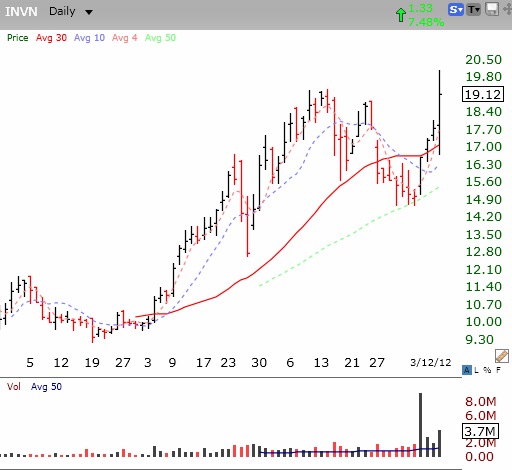Click the 7.48% percent change value
Screen dimensions: 512x470
click(x=426, y=22)
